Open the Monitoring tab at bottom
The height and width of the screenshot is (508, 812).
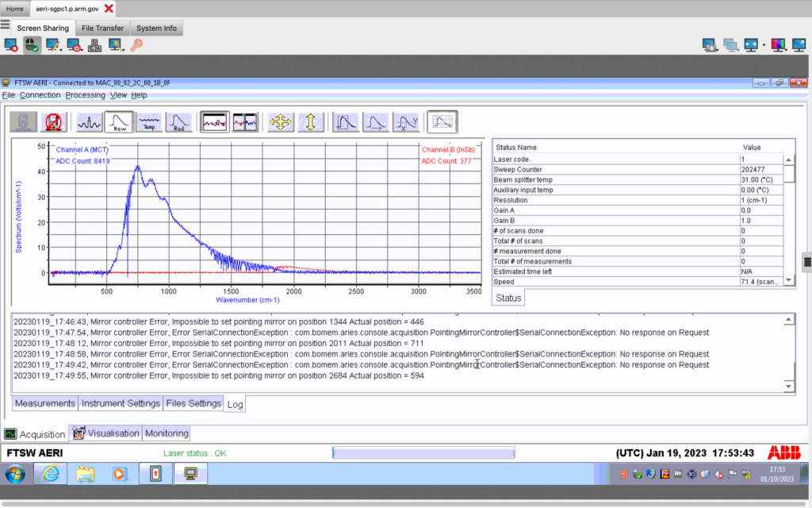pyautogui.click(x=167, y=433)
